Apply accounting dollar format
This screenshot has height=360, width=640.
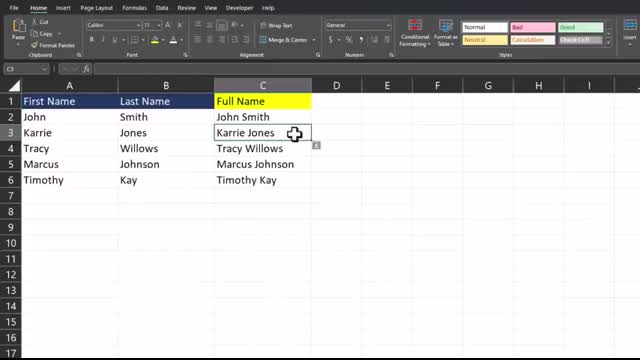pos(330,40)
